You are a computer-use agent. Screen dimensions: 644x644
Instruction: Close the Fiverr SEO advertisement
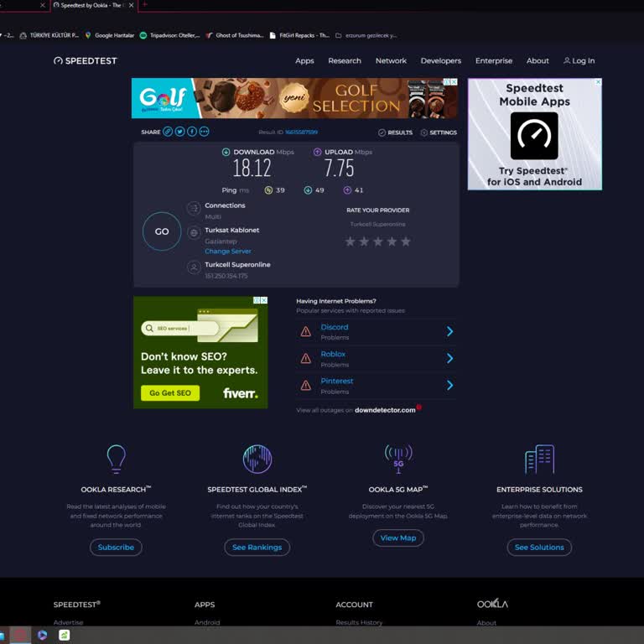tap(264, 300)
